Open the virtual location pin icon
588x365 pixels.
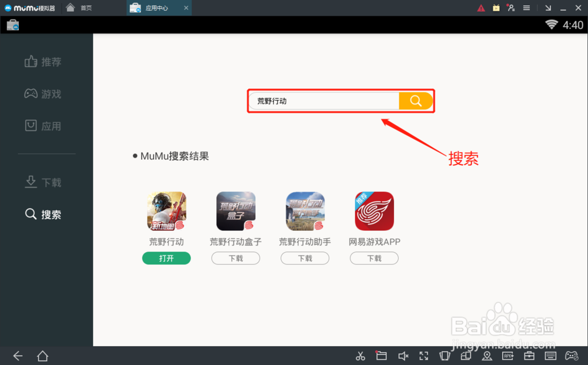(487, 356)
